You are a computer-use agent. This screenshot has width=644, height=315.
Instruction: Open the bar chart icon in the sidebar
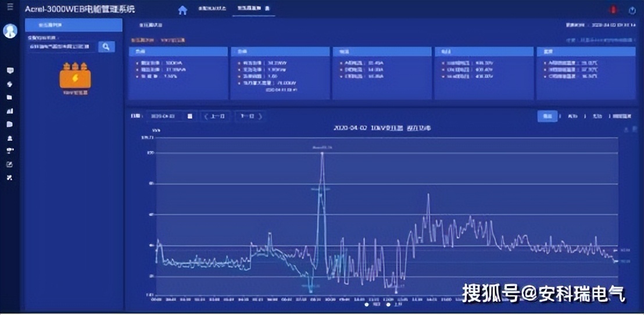pyautogui.click(x=10, y=111)
